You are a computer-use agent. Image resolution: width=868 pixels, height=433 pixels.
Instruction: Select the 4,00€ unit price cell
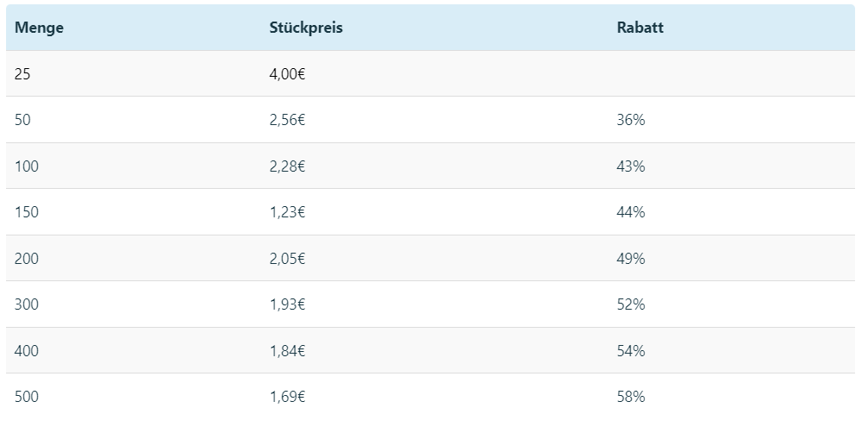coord(287,73)
